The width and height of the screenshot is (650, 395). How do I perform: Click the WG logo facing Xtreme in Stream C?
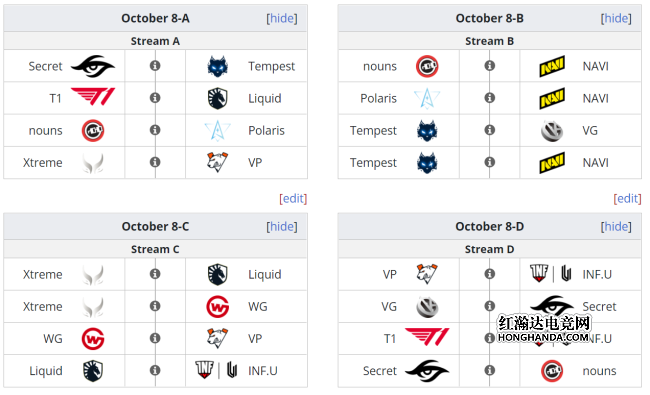coord(218,307)
